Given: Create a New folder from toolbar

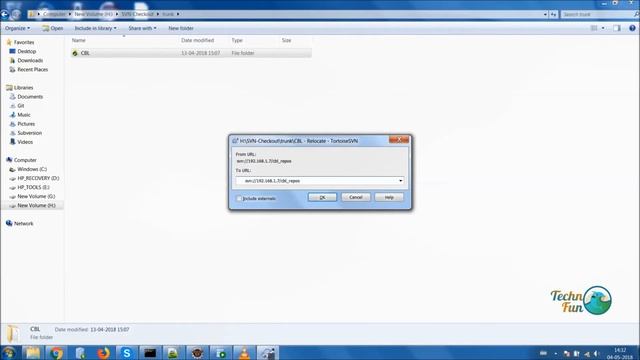Looking at the screenshot, I should (x=181, y=28).
